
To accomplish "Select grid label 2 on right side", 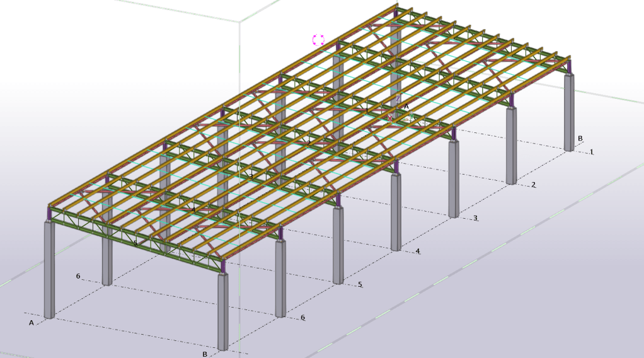I will click(534, 185).
